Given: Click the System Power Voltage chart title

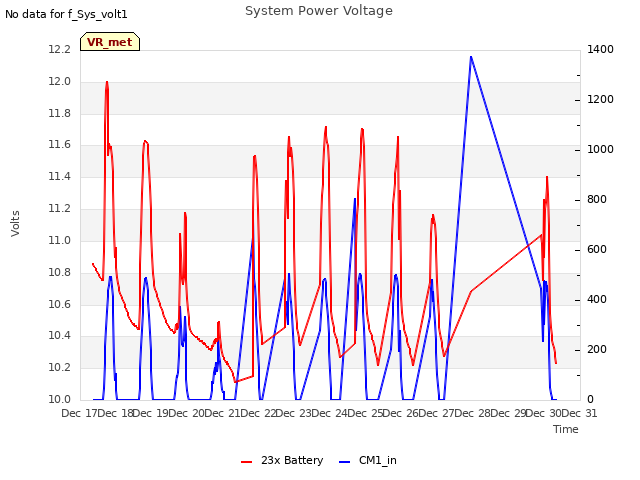Looking at the screenshot, I should 319,11.
